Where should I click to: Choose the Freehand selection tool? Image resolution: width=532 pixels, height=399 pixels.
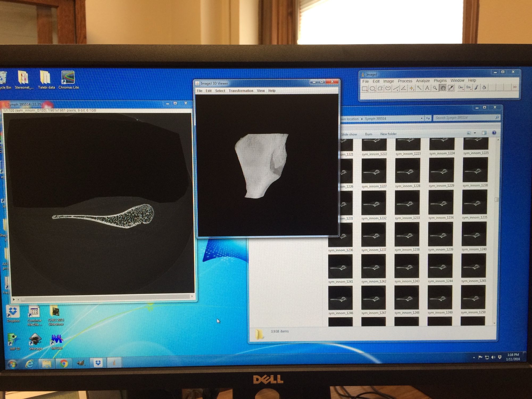coord(388,89)
